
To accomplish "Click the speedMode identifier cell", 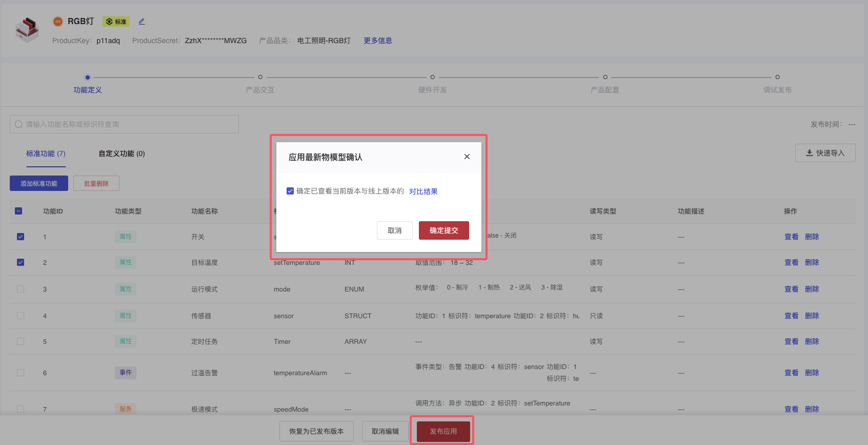I will (x=291, y=409).
